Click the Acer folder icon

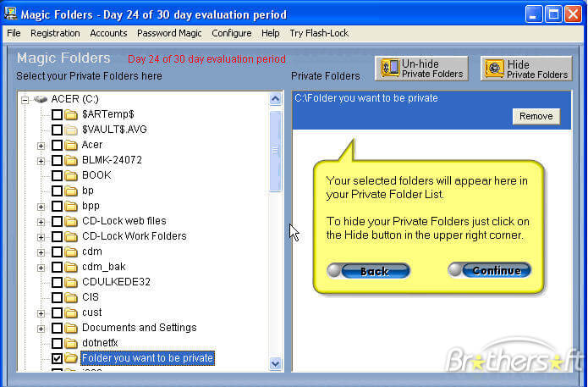tap(71, 145)
